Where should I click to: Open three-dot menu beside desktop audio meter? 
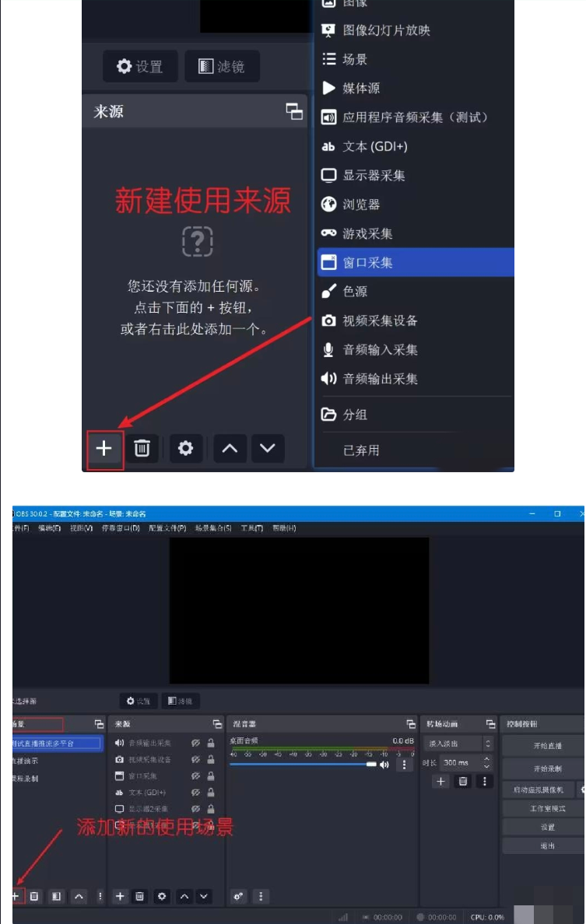tap(404, 765)
